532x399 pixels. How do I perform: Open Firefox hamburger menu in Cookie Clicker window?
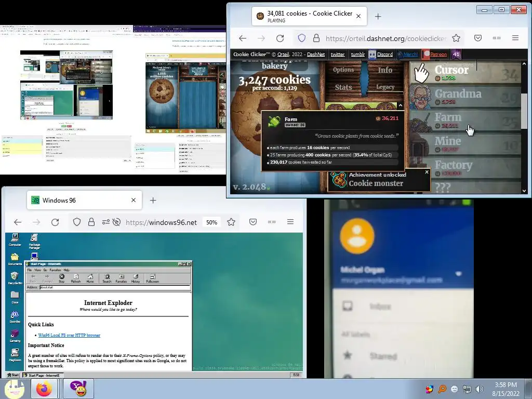point(515,38)
